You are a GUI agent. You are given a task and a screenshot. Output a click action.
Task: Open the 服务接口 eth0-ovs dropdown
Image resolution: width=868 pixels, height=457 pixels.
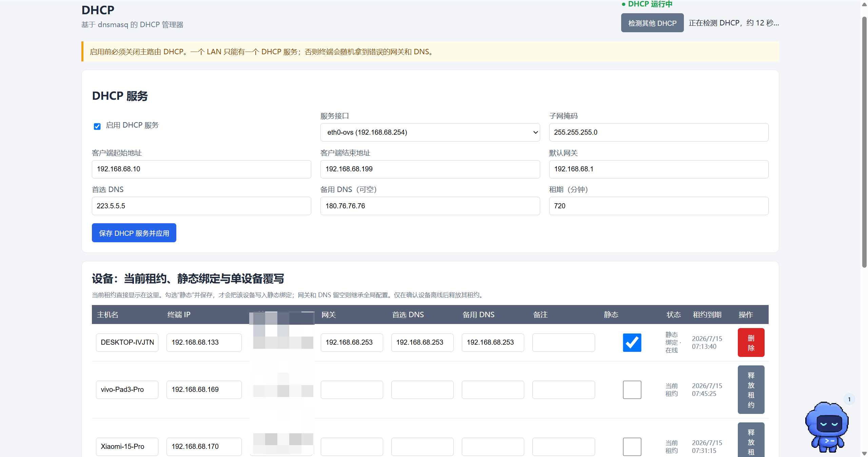[430, 132]
